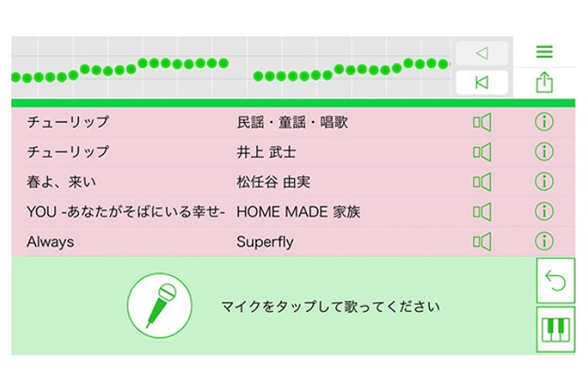This screenshot has height=391, width=588.
Task: Play speaker preview for Always
Action: [x=482, y=241]
